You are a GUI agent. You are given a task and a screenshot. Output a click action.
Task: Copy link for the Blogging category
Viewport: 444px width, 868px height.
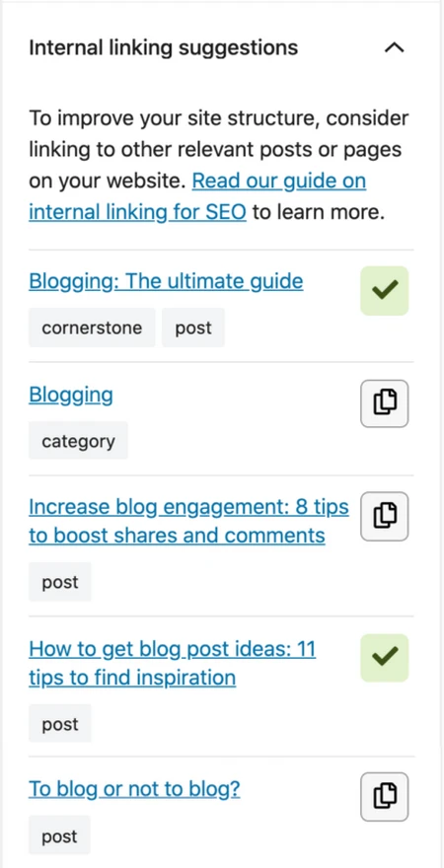click(x=384, y=403)
